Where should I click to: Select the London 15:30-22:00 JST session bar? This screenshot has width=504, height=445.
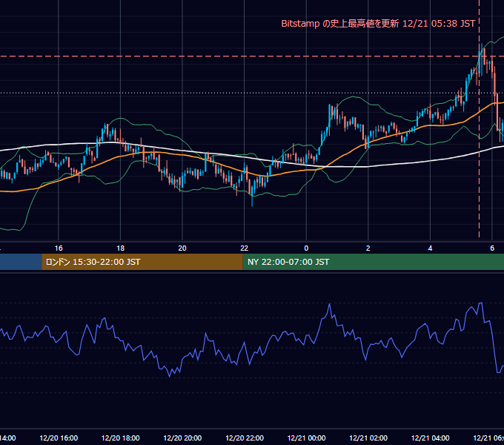pos(142,262)
